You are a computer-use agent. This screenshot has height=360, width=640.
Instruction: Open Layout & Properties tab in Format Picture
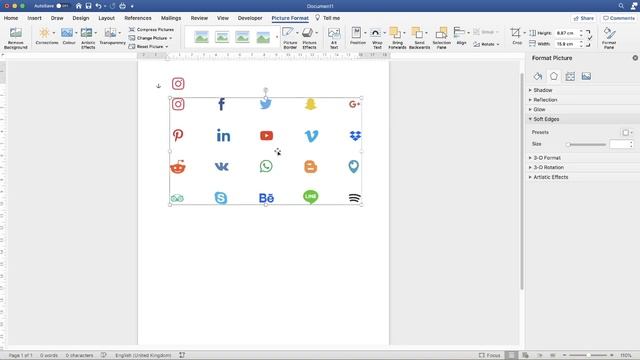pyautogui.click(x=570, y=76)
